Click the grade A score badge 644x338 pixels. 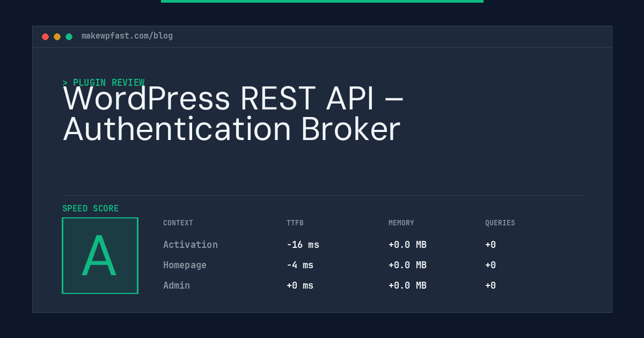click(x=100, y=255)
